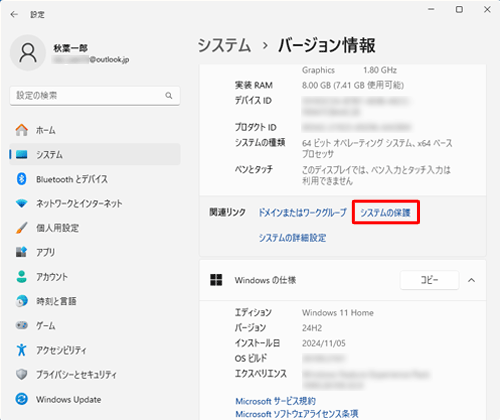Close the 設定 window

[x=487, y=9]
